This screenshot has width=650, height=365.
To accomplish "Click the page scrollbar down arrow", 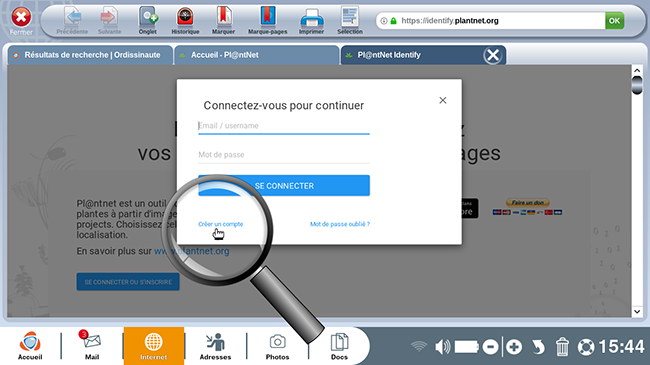I will click(637, 311).
